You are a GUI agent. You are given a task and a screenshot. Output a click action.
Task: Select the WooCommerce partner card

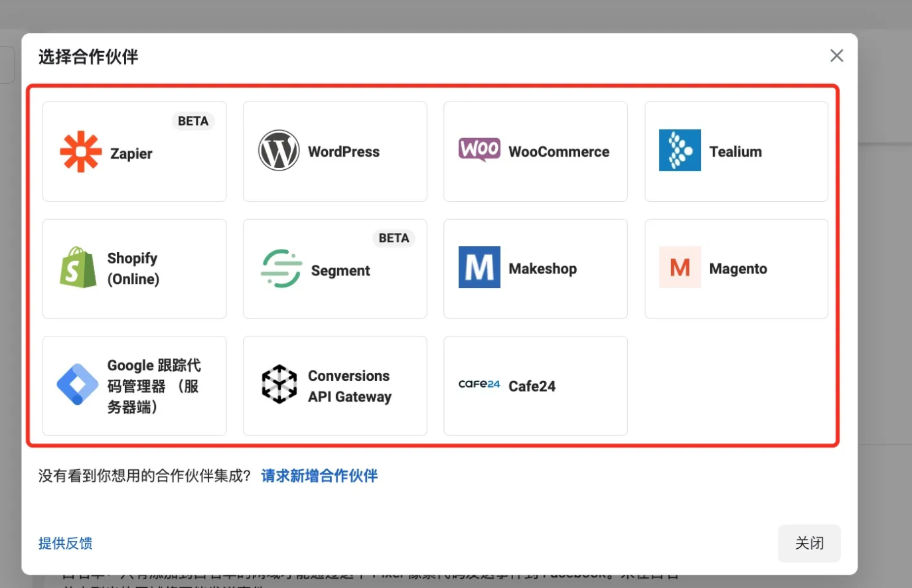point(535,151)
